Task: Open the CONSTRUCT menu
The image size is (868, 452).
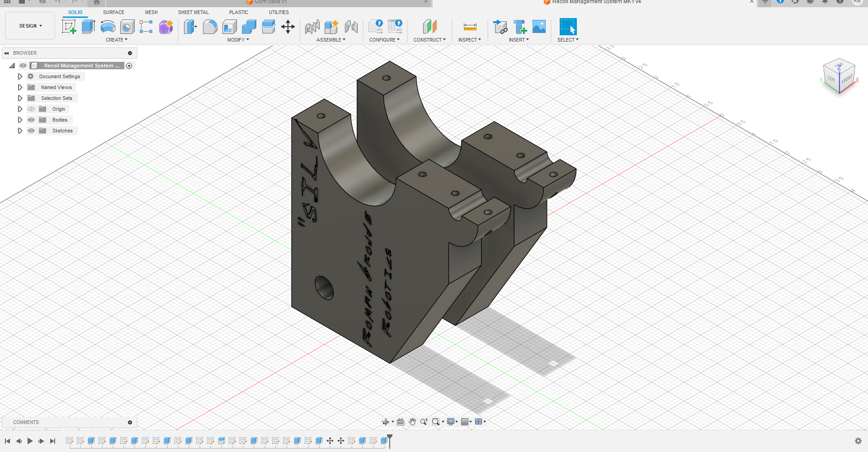Action: click(429, 40)
